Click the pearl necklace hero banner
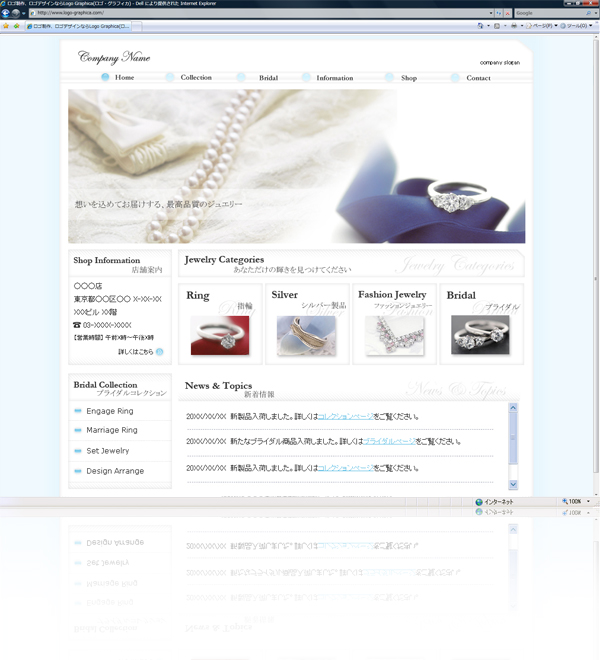The width and height of the screenshot is (600, 660). [296, 166]
